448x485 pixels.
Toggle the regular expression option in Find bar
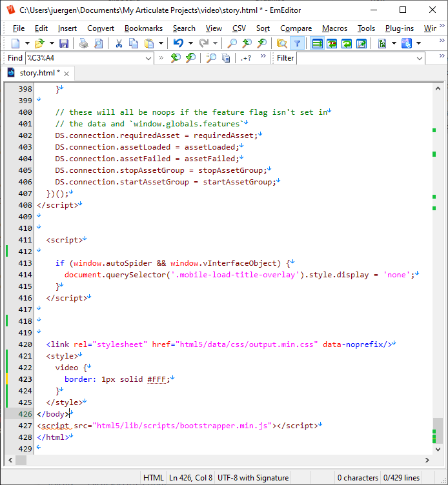pyautogui.click(x=246, y=58)
